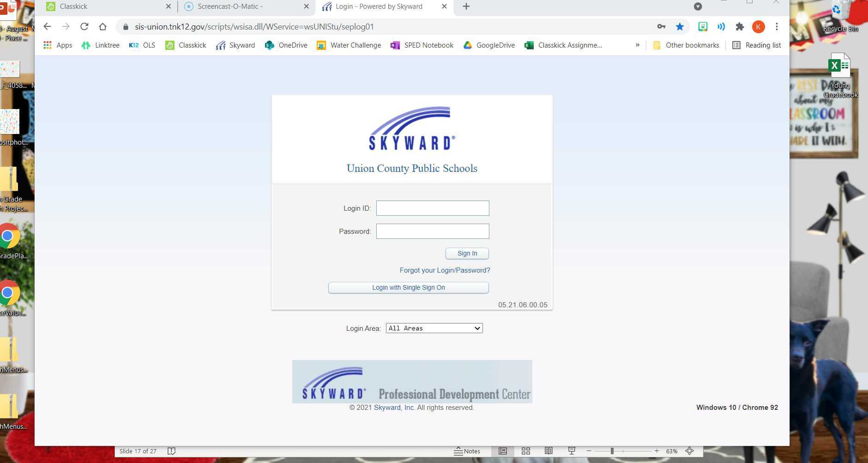Open the Chrome home page button
868x463 pixels.
coord(102,27)
